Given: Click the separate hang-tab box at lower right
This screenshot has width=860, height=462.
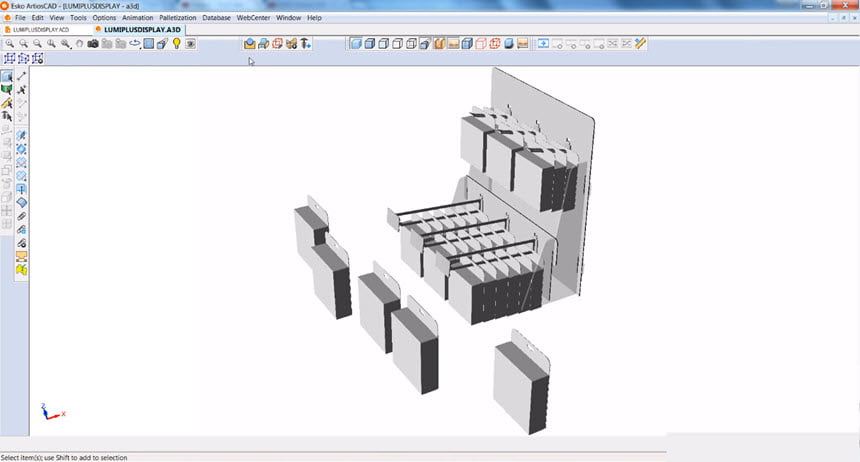Looking at the screenshot, I should [x=522, y=382].
